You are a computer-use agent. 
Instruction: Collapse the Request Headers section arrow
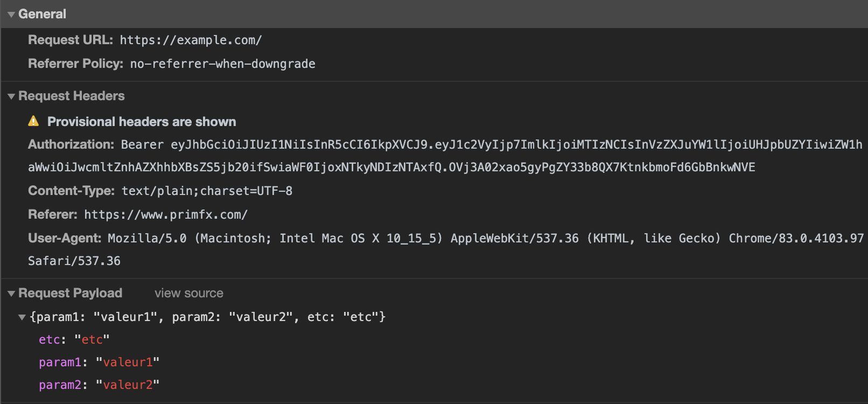pyautogui.click(x=11, y=96)
